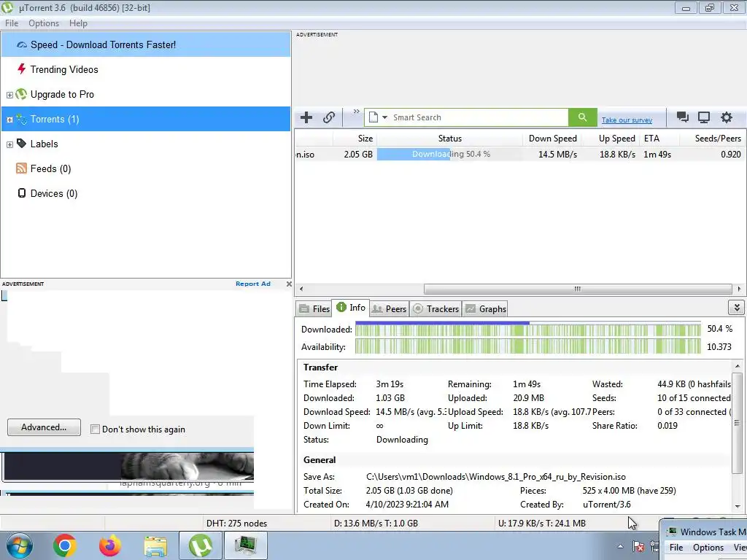Viewport: 747px width, 560px height.
Task: Switch to the Peers tab
Action: [x=389, y=308]
